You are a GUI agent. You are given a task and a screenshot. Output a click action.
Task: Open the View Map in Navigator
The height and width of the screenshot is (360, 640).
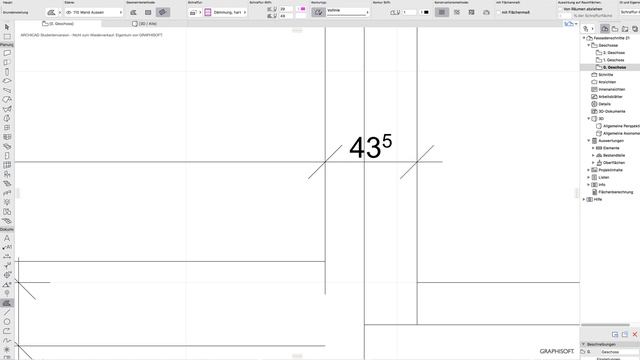(x=615, y=29)
